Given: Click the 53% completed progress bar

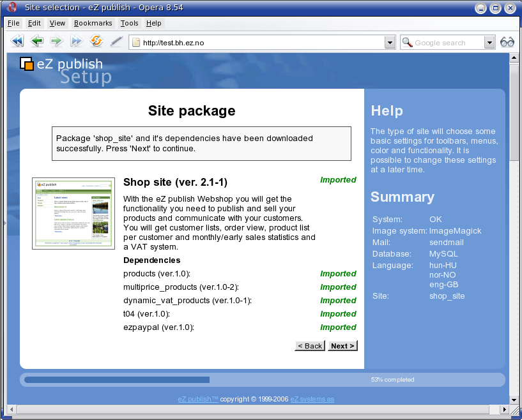Looking at the screenshot, I should click(x=263, y=380).
